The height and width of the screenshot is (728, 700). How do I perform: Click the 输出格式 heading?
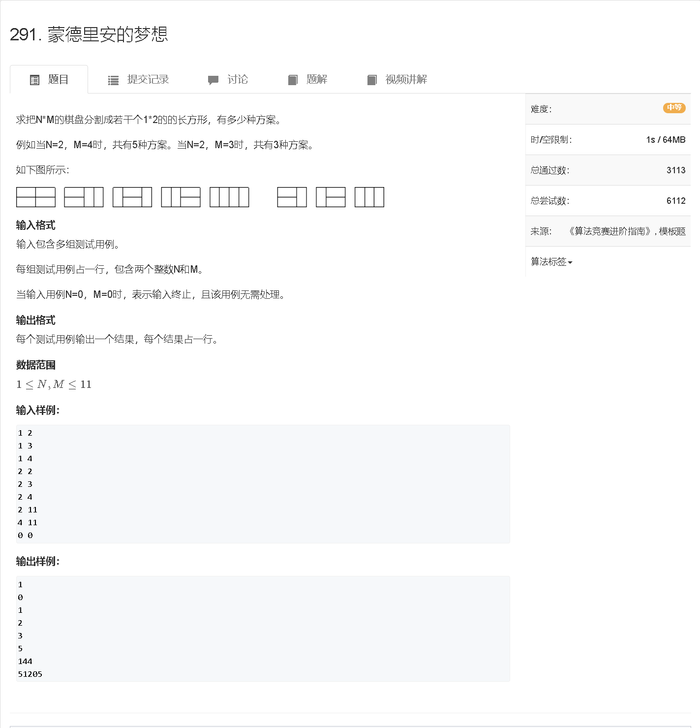(x=36, y=320)
